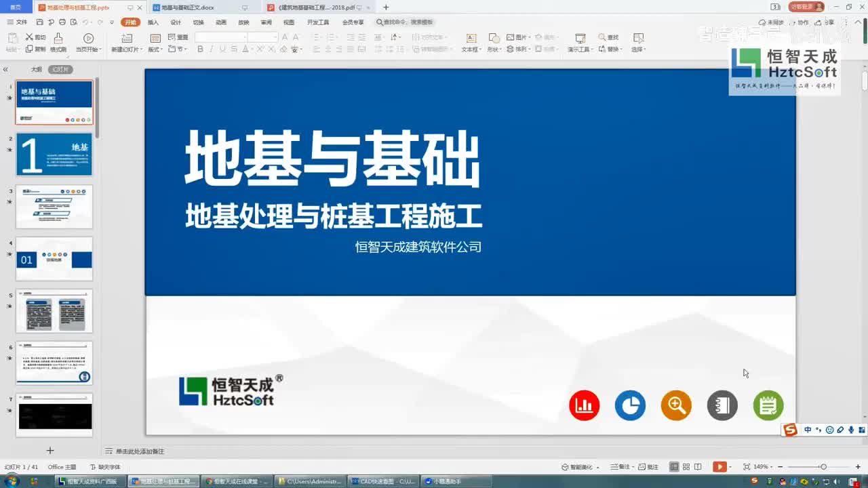Select slide 4 thumbnail showing 01
This screenshot has height=488, width=868.
click(x=54, y=259)
